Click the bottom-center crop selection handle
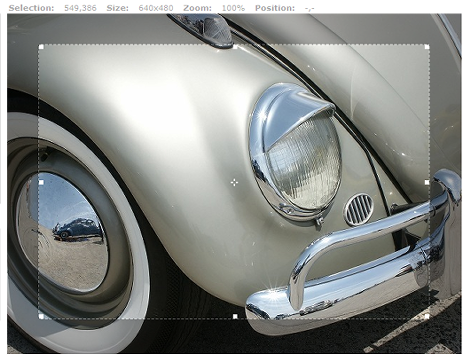 coord(235,316)
